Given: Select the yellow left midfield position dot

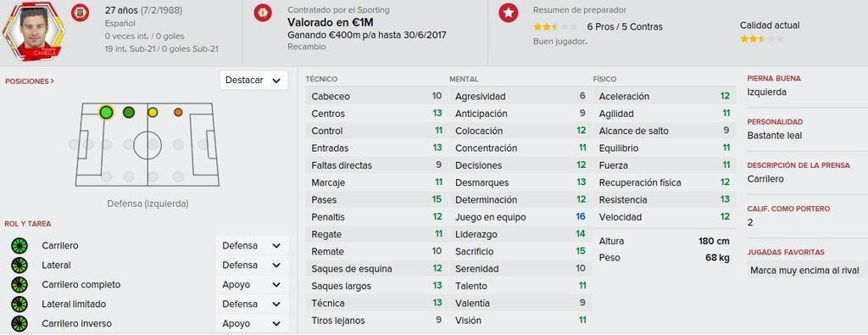Looking at the screenshot, I should pos(153,113).
